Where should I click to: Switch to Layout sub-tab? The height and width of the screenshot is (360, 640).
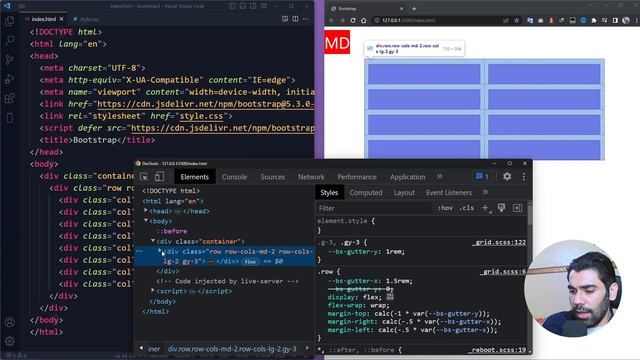click(x=404, y=193)
